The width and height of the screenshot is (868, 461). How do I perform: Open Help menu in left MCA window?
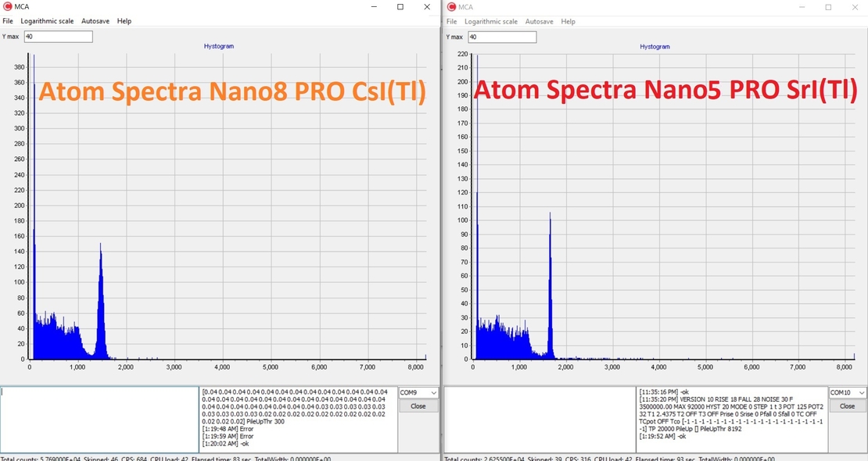click(124, 21)
